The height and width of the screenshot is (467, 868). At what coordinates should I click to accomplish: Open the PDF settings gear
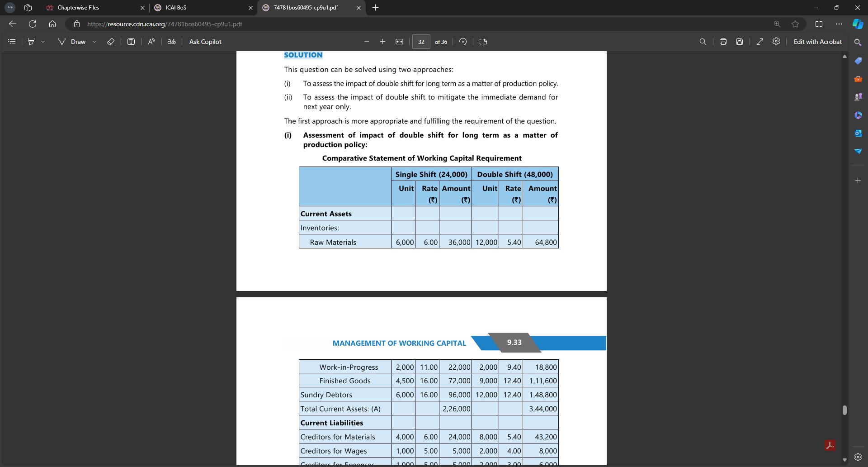[776, 42]
